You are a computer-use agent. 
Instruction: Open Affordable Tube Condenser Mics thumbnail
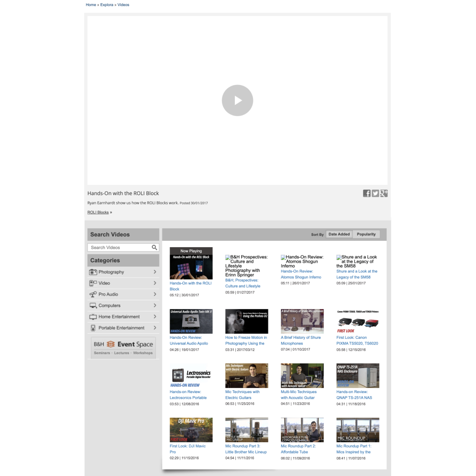coord(302,430)
